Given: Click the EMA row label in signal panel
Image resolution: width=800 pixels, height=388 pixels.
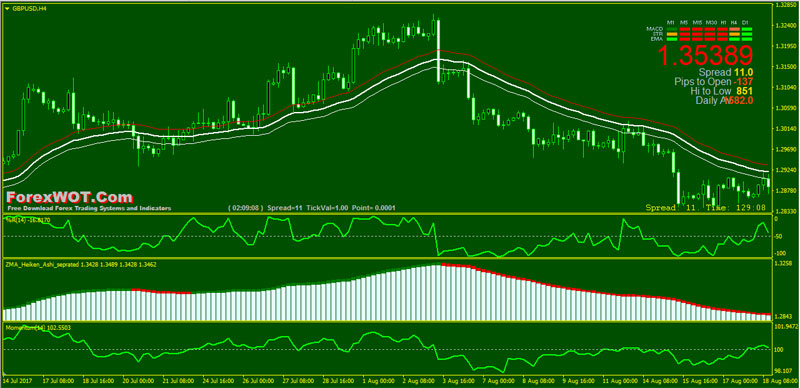Looking at the screenshot, I should 657,39.
